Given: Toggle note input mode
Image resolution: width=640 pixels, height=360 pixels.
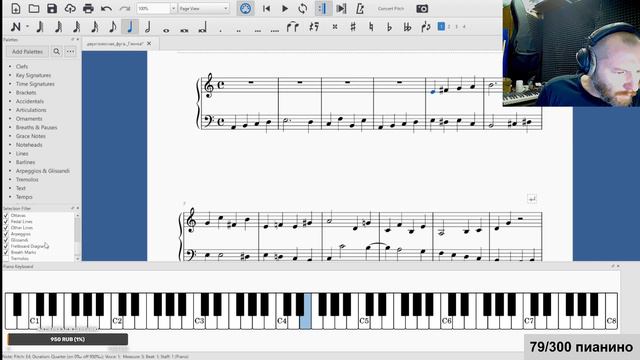Looking at the screenshot, I should coord(16,27).
